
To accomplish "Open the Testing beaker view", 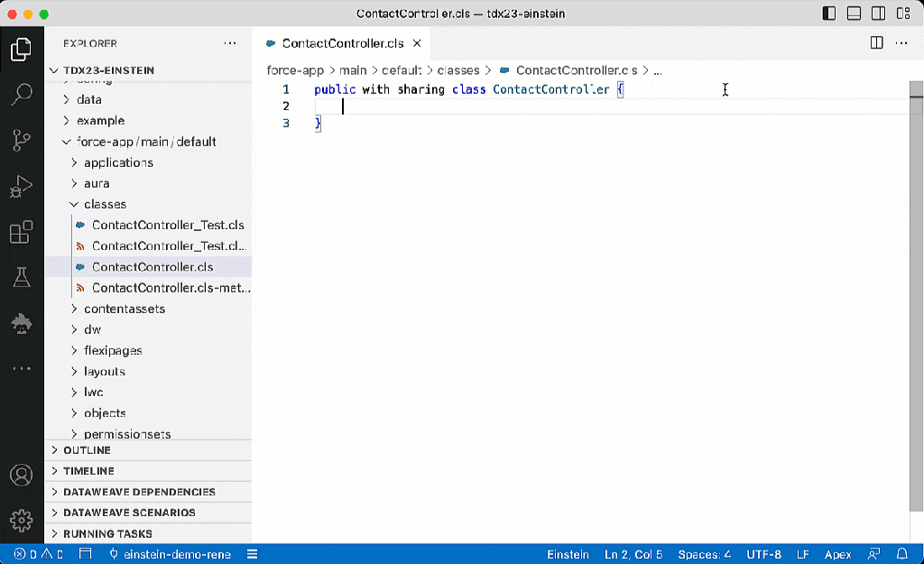I will [22, 277].
